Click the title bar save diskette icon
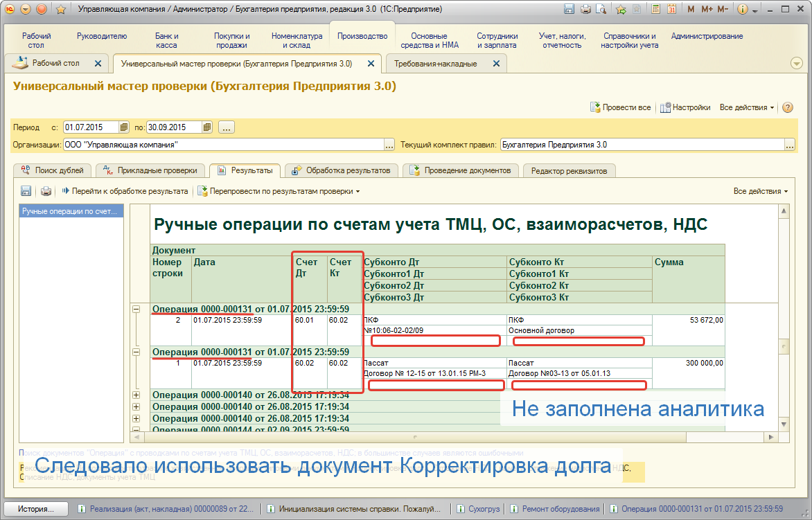This screenshot has height=520, width=812. (x=569, y=9)
